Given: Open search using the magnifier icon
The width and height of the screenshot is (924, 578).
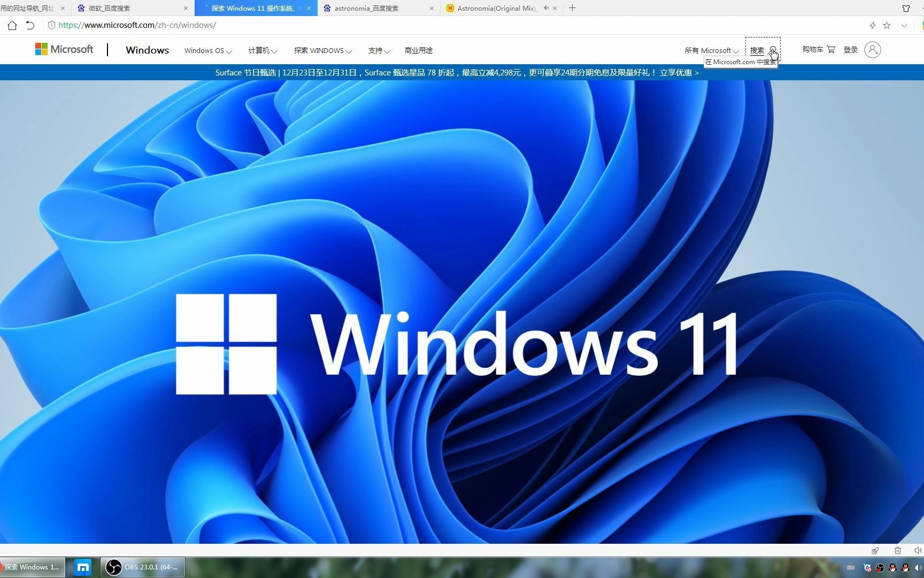Looking at the screenshot, I should tap(773, 50).
